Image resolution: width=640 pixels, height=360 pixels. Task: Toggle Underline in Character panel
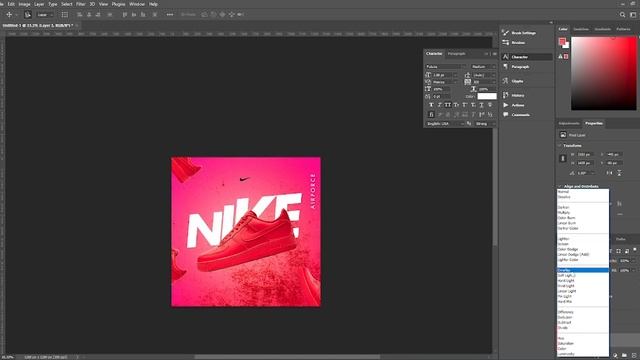point(481,105)
